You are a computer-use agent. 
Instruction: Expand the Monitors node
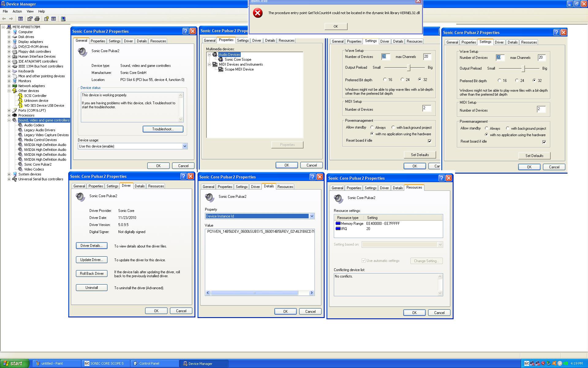click(x=9, y=81)
